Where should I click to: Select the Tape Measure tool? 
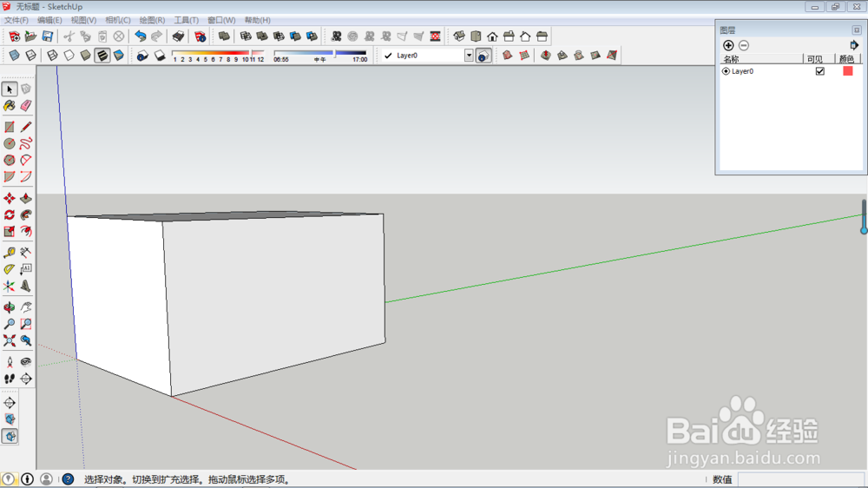[x=10, y=253]
